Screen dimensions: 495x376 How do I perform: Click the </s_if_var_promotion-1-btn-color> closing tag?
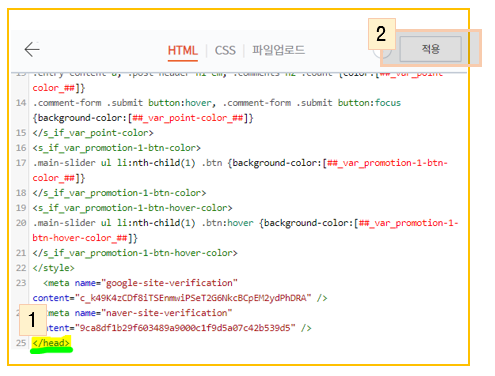[119, 193]
